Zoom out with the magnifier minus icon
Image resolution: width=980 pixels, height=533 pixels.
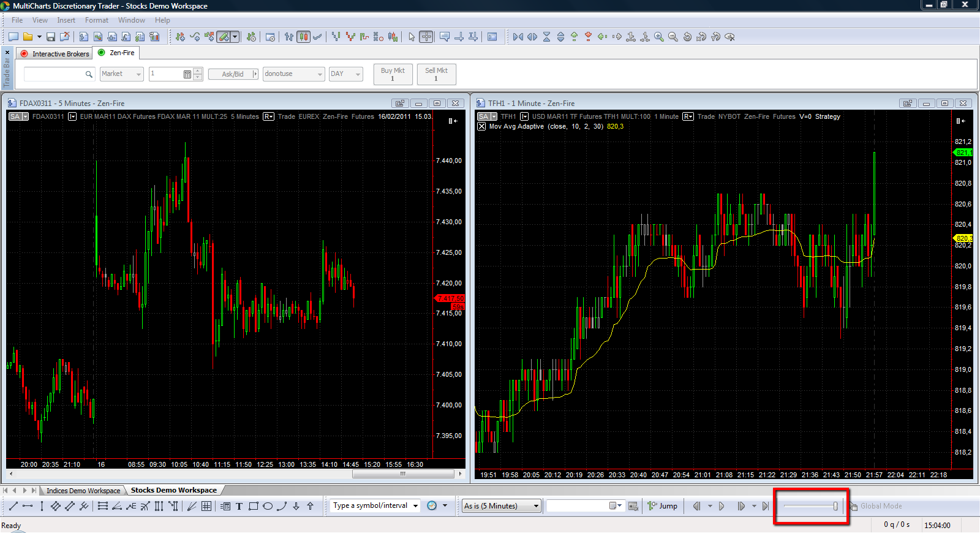click(673, 37)
